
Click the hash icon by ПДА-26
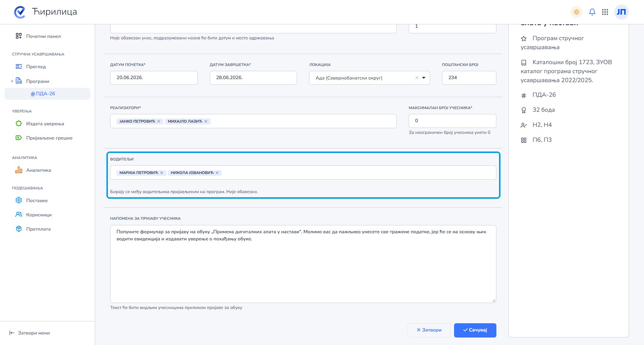coord(524,95)
